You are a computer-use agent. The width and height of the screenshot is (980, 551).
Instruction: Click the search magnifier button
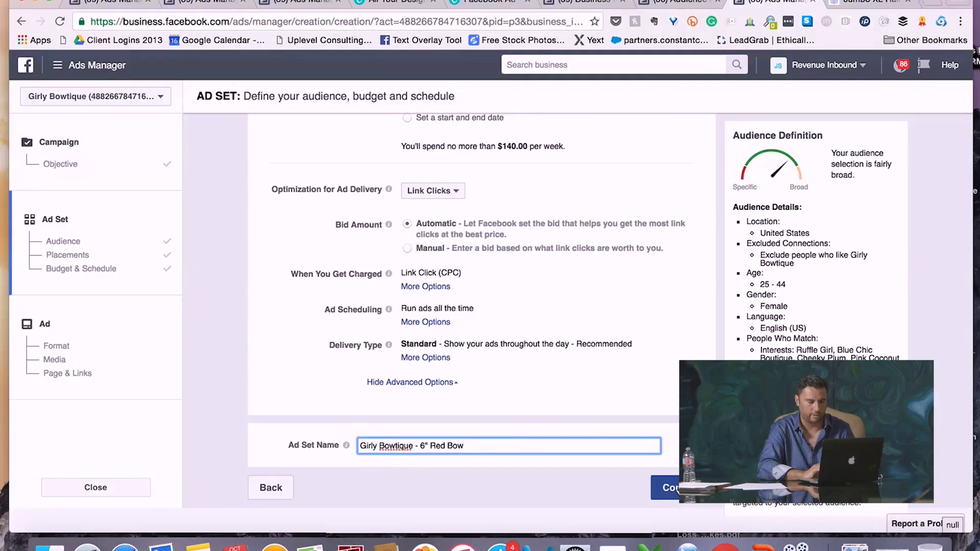[737, 64]
